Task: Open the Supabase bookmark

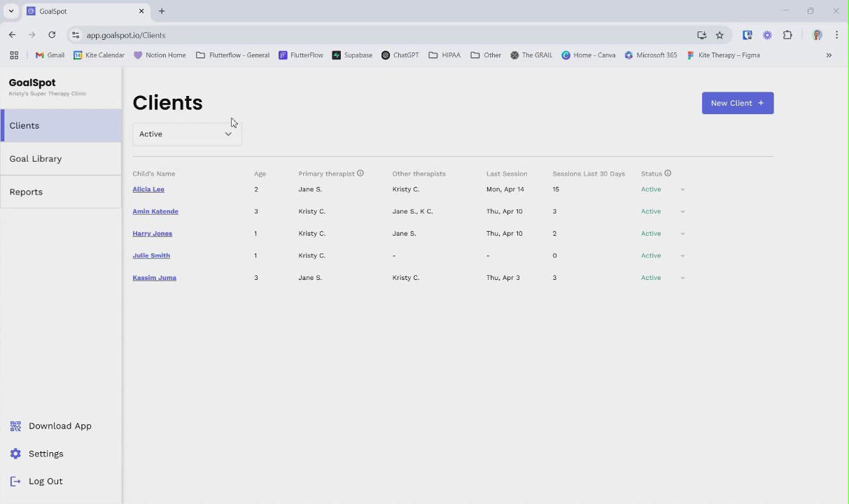Action: tap(352, 55)
